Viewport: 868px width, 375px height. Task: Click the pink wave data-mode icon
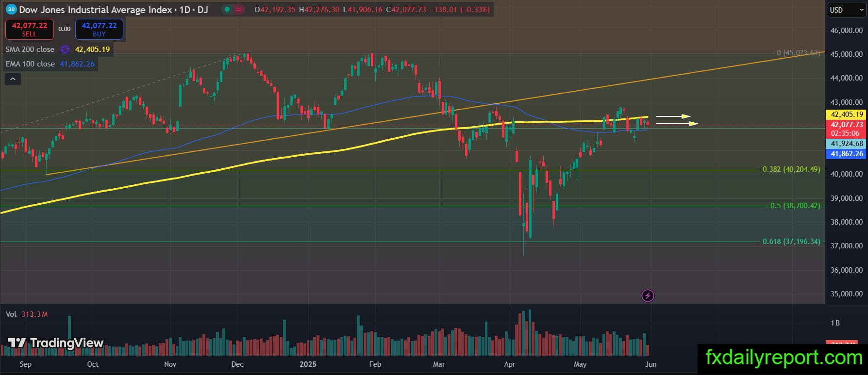point(238,9)
